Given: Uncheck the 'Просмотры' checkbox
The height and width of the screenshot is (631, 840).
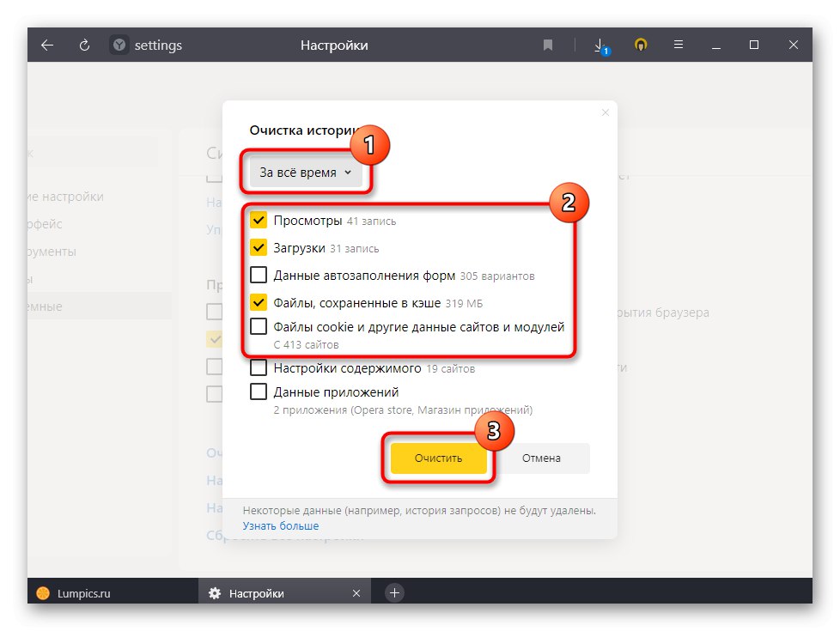Looking at the screenshot, I should pos(259,220).
